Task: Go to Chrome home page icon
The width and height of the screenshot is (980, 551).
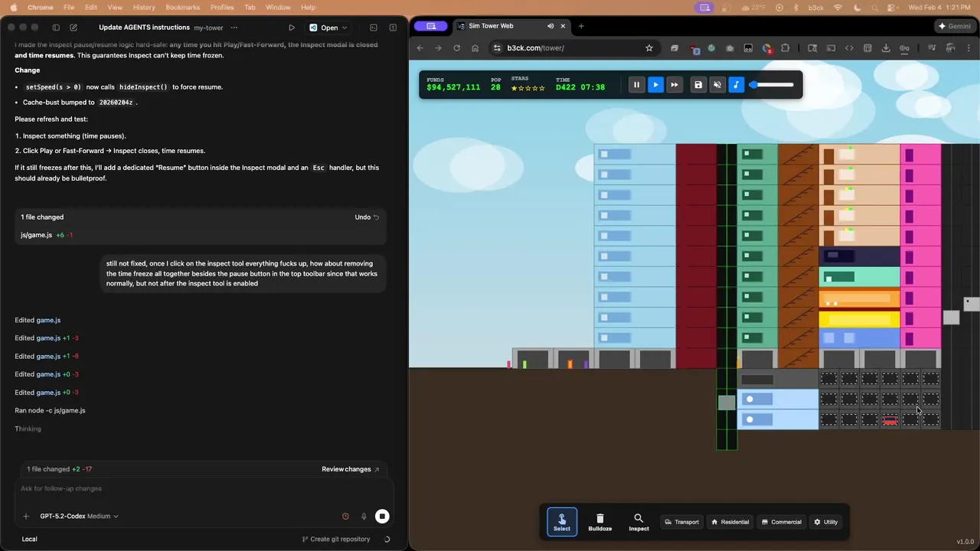Action: (475, 47)
